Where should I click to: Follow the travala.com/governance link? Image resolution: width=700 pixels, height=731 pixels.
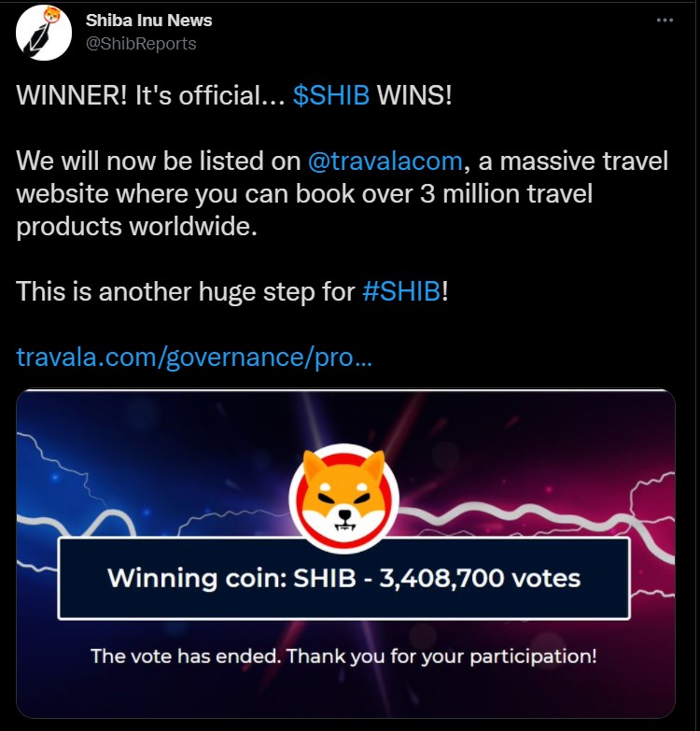194,358
